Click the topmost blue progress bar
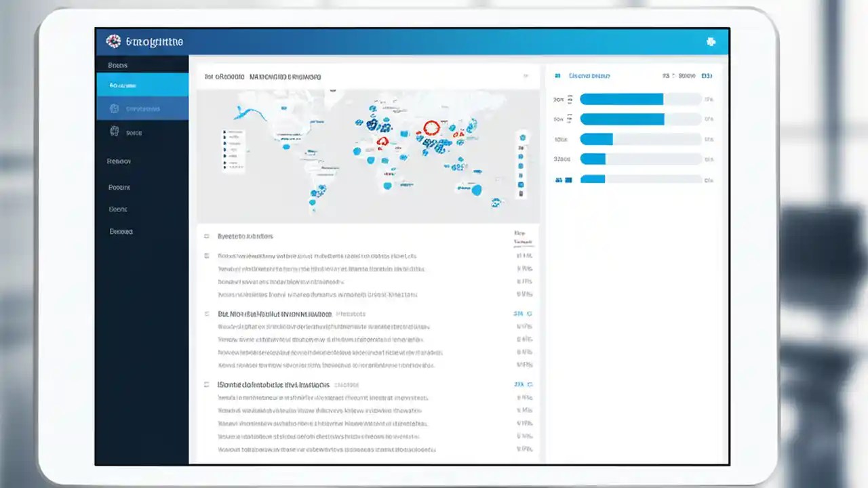The width and height of the screenshot is (868, 488). pos(620,99)
